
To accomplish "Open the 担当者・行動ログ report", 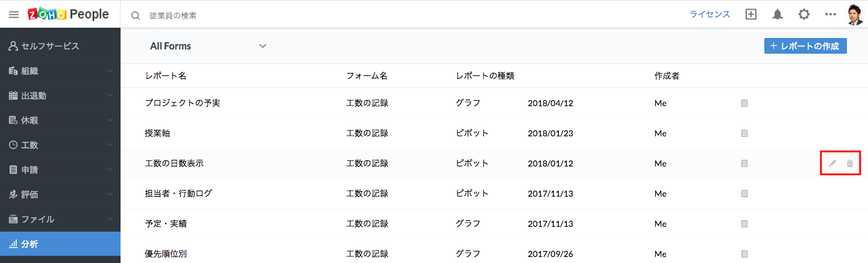I will (x=178, y=194).
